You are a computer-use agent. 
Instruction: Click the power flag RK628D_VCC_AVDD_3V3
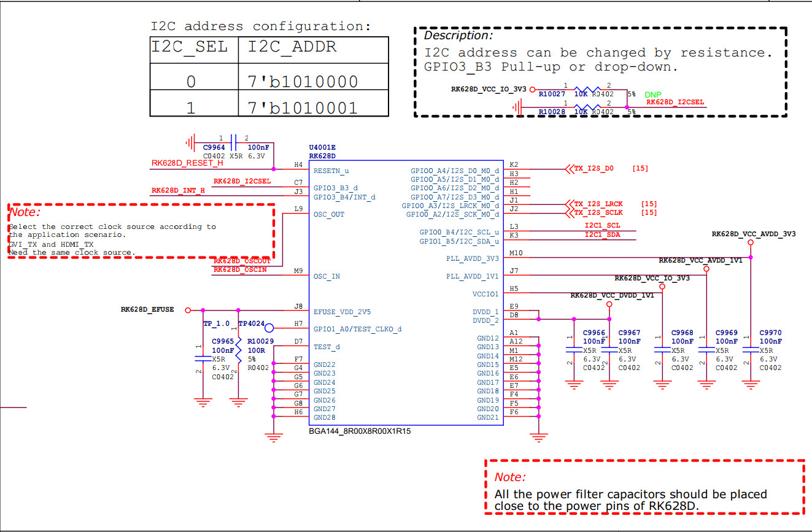(x=750, y=242)
